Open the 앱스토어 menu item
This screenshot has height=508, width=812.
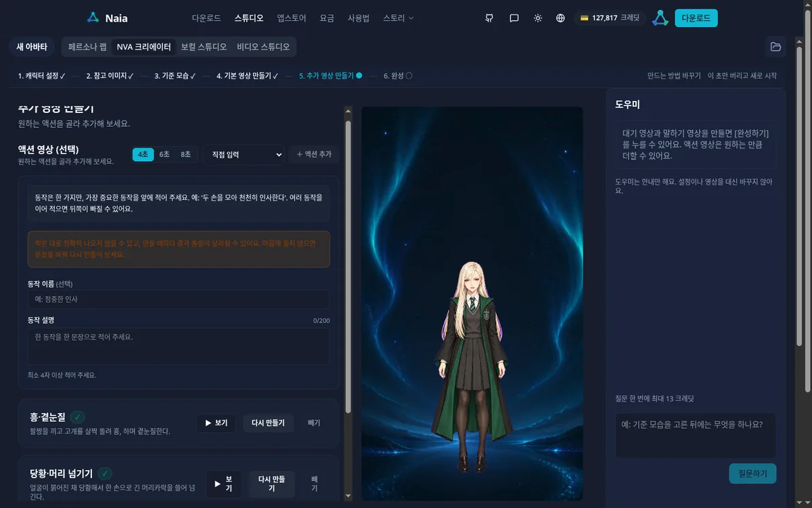[292, 18]
